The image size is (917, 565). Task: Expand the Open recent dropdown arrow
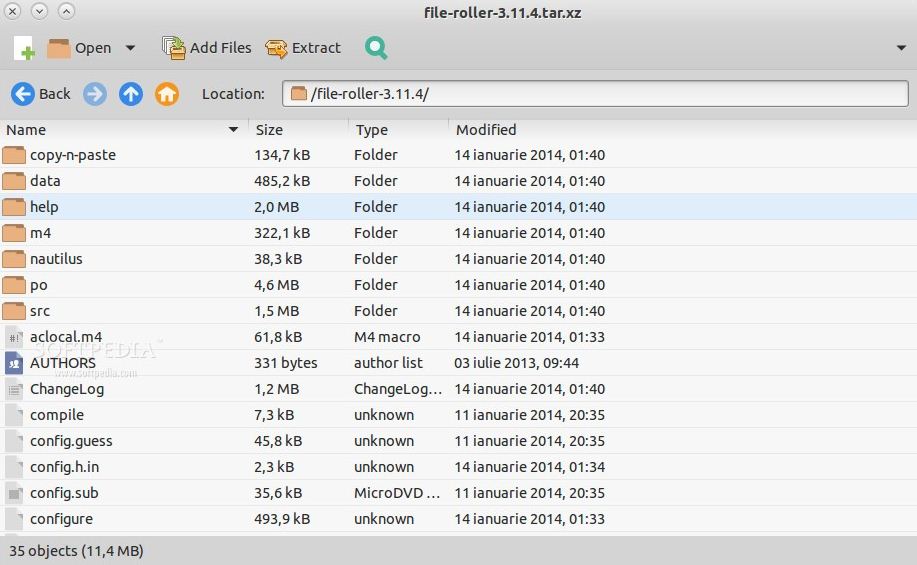pyautogui.click(x=130, y=48)
